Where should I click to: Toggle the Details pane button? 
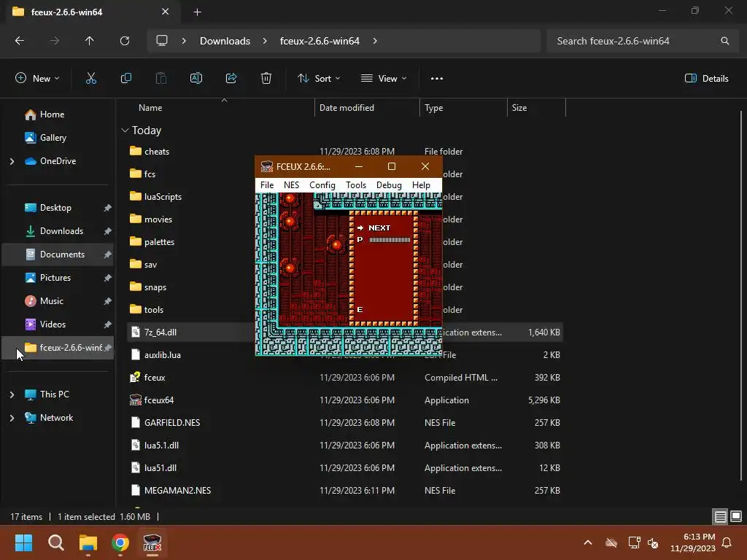click(x=706, y=79)
